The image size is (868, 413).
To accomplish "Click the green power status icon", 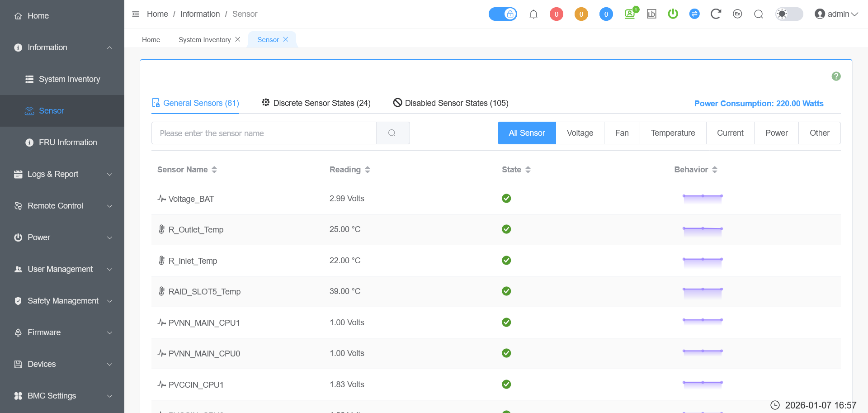I will coord(673,14).
